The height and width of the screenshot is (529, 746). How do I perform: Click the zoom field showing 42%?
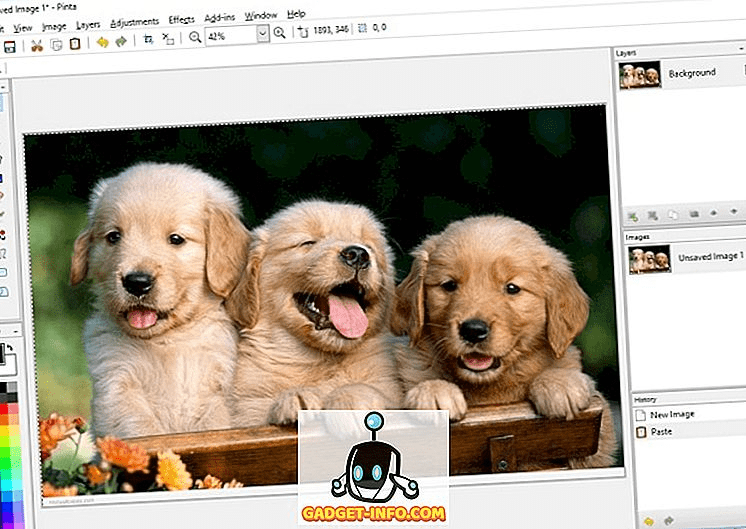coord(231,35)
